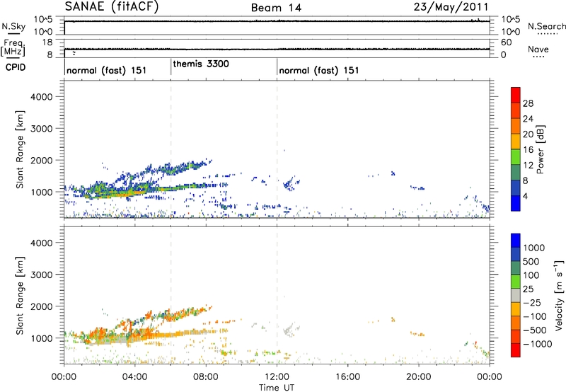Click the Freq. [MHz] axis label
The image size is (566, 392).
tap(13, 48)
